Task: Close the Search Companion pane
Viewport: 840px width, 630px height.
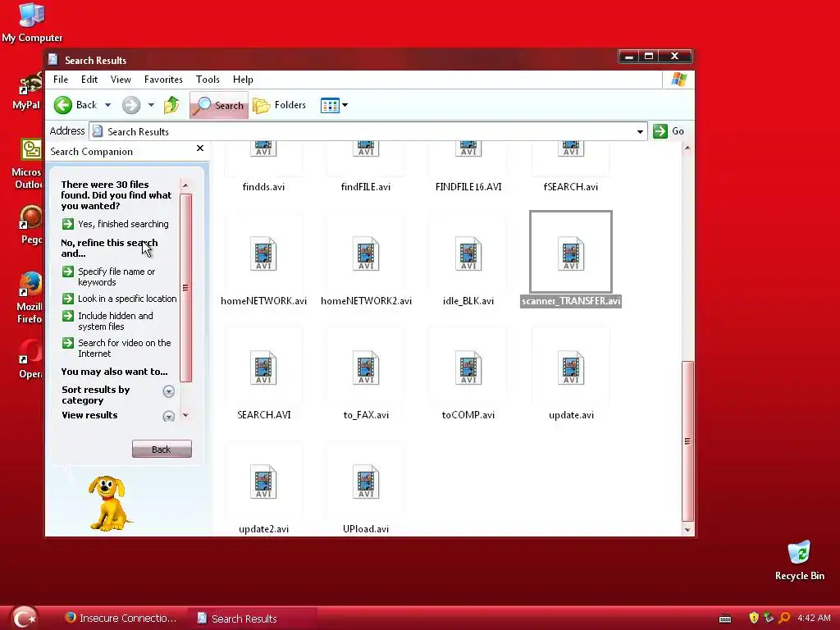Action: click(200, 148)
